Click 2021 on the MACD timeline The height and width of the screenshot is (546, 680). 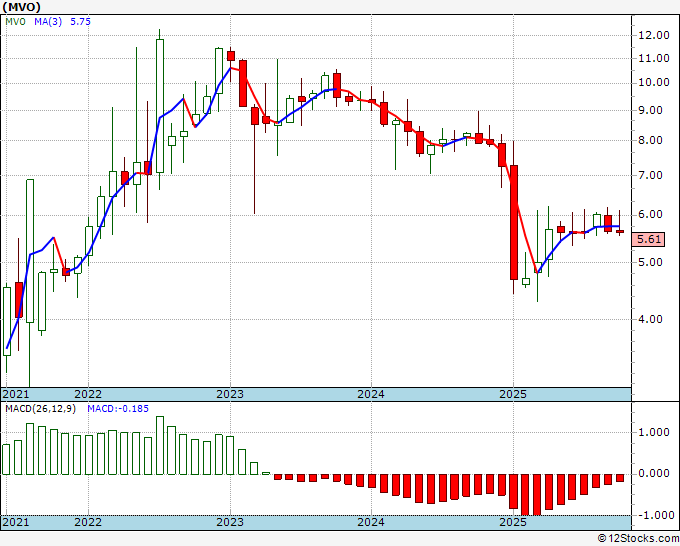[x=16, y=522]
